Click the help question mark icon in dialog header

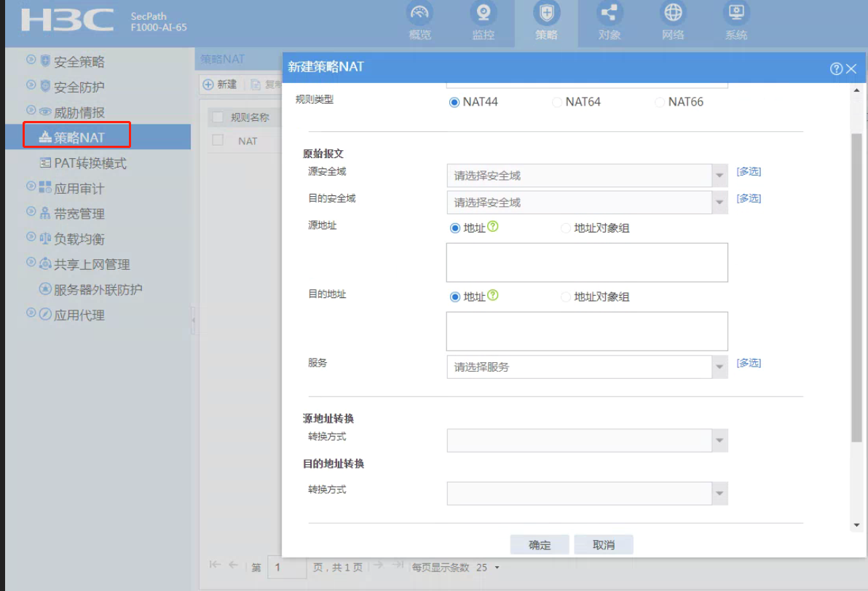pyautogui.click(x=836, y=69)
